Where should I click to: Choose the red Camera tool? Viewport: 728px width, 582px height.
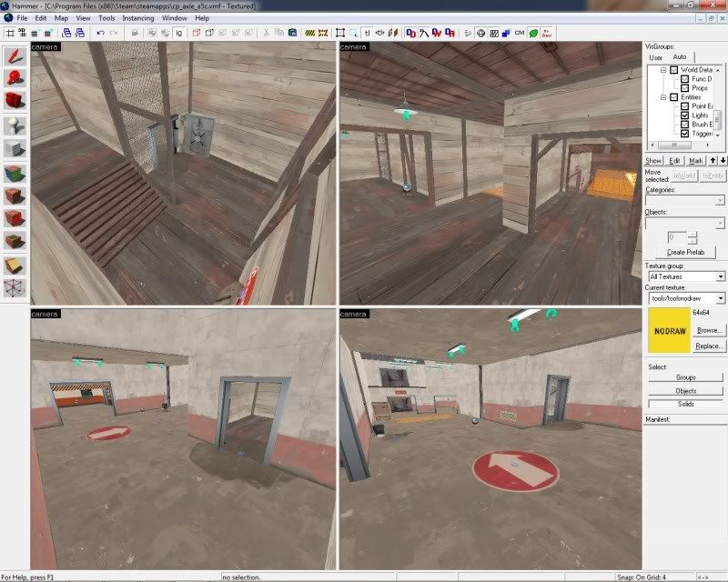coord(15,100)
